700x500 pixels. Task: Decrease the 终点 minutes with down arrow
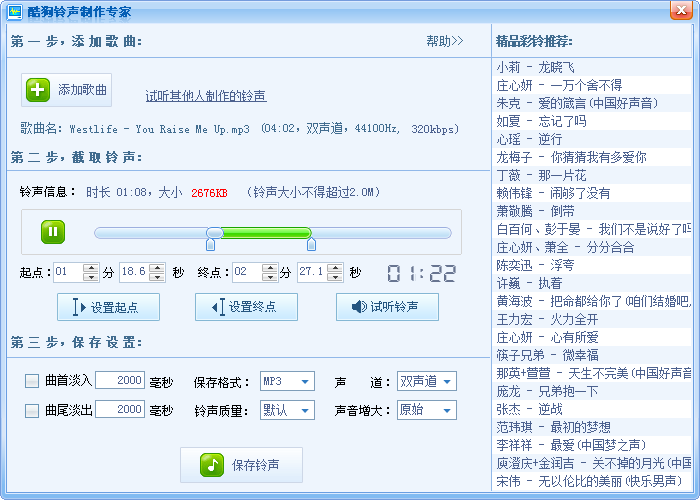point(270,277)
